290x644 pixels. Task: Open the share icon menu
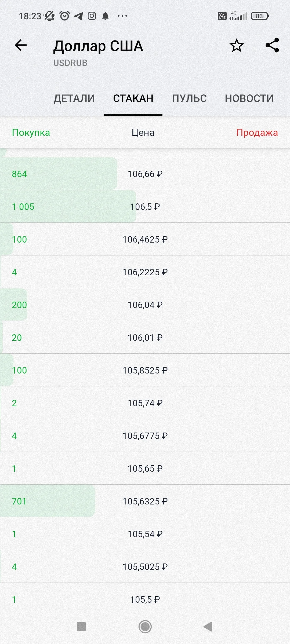(x=272, y=45)
